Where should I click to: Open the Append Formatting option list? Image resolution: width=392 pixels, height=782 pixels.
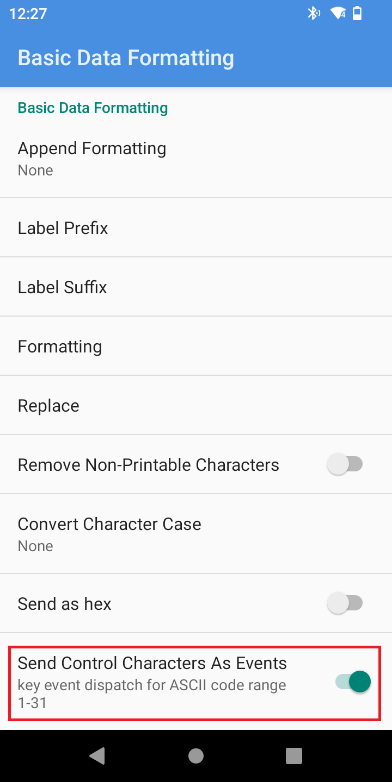(196, 158)
